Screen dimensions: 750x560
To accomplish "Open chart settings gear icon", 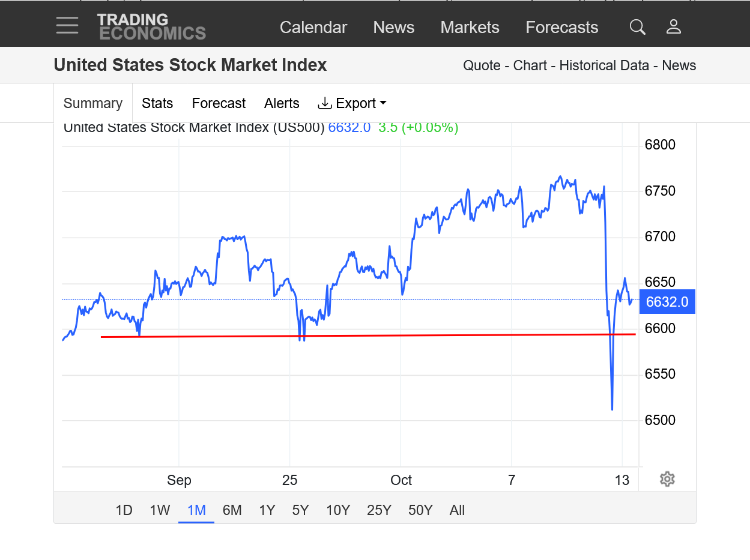I will [667, 479].
